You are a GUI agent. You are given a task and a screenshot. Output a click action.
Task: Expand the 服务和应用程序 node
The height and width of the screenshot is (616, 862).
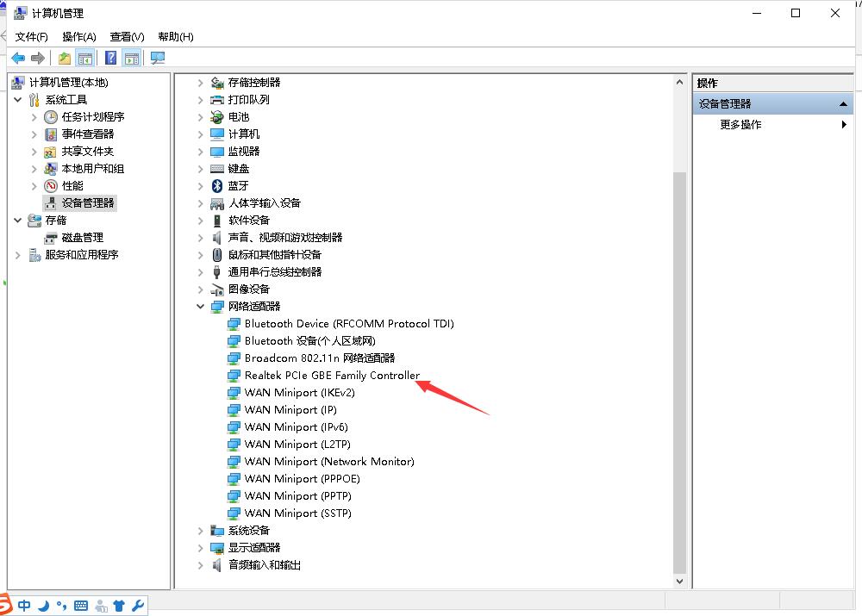pyautogui.click(x=17, y=255)
